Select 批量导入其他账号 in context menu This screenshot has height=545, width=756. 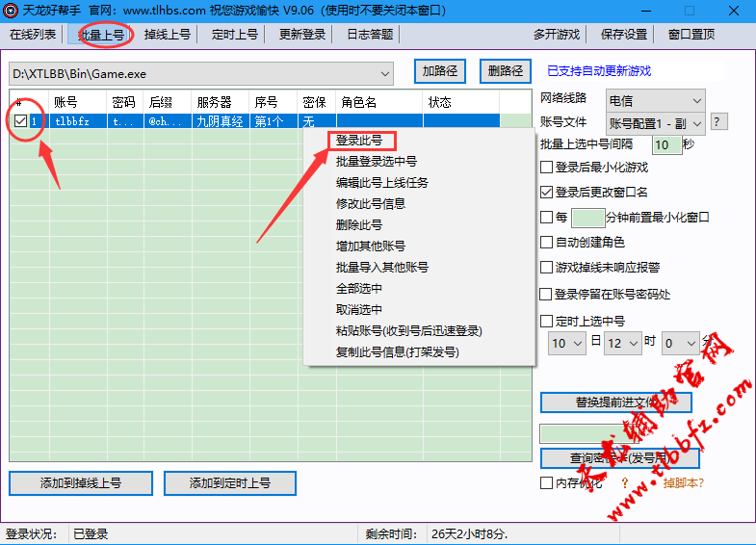pos(381,268)
